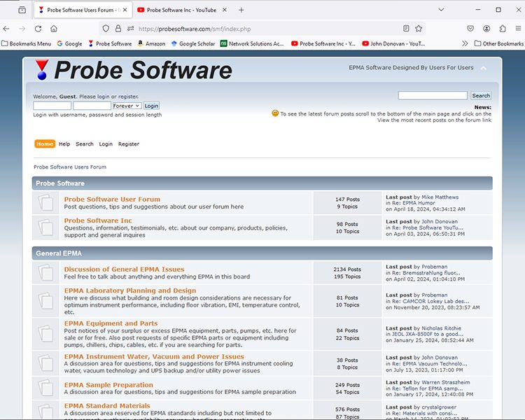Open the Google bookmark
Screen dimensions: 525x420
click(69, 43)
